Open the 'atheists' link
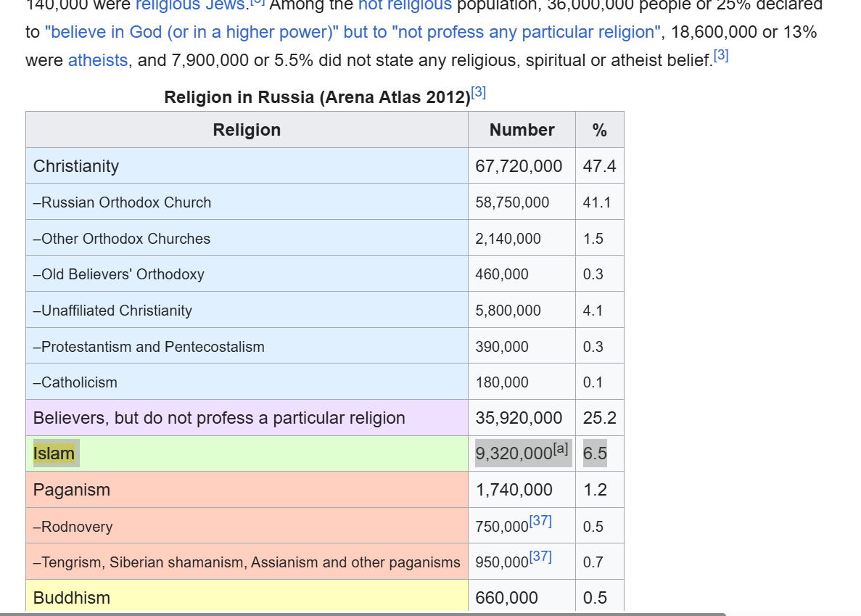861x616 pixels. [x=98, y=59]
